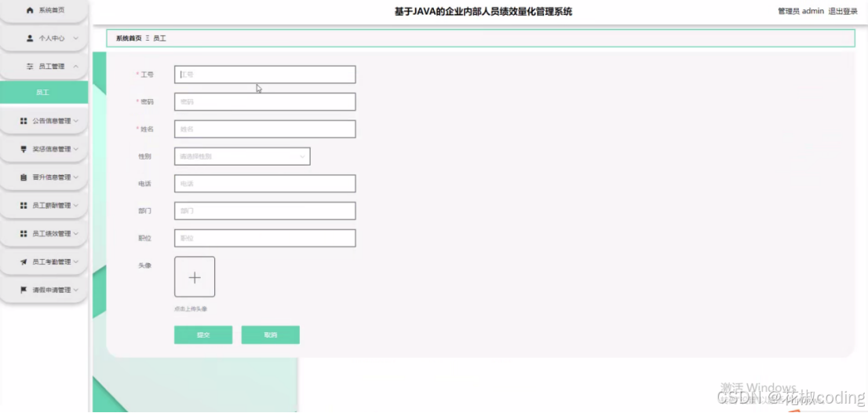Click the 取消 cancel button
The width and height of the screenshot is (868, 413).
[x=270, y=335]
